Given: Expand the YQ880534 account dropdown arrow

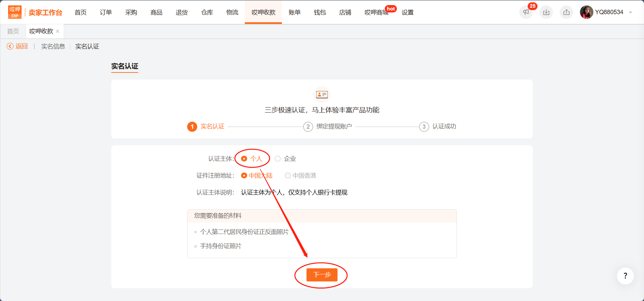Looking at the screenshot, I should (x=631, y=12).
